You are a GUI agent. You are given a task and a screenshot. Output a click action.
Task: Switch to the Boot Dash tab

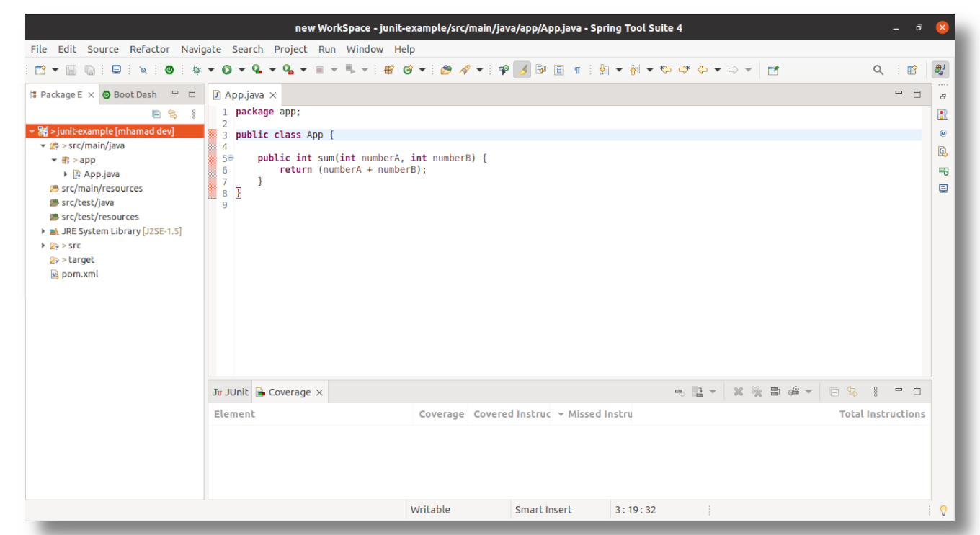[x=129, y=94]
